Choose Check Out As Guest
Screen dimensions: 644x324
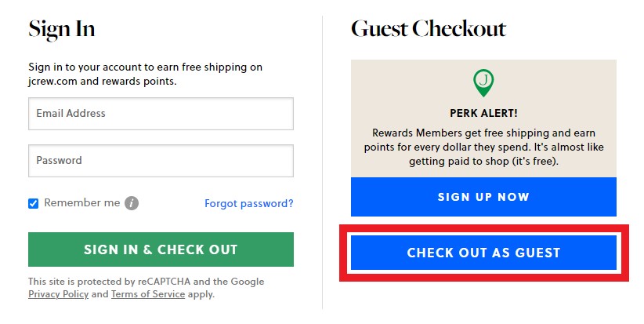click(483, 253)
